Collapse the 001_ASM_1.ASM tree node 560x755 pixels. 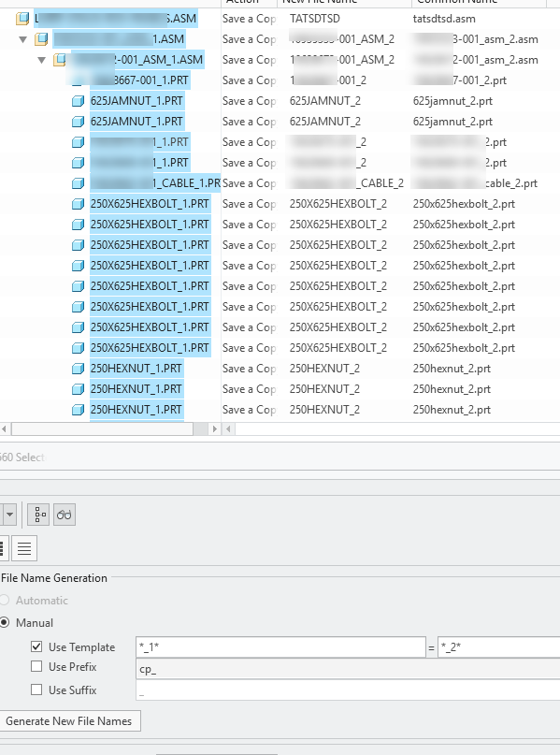[42, 60]
